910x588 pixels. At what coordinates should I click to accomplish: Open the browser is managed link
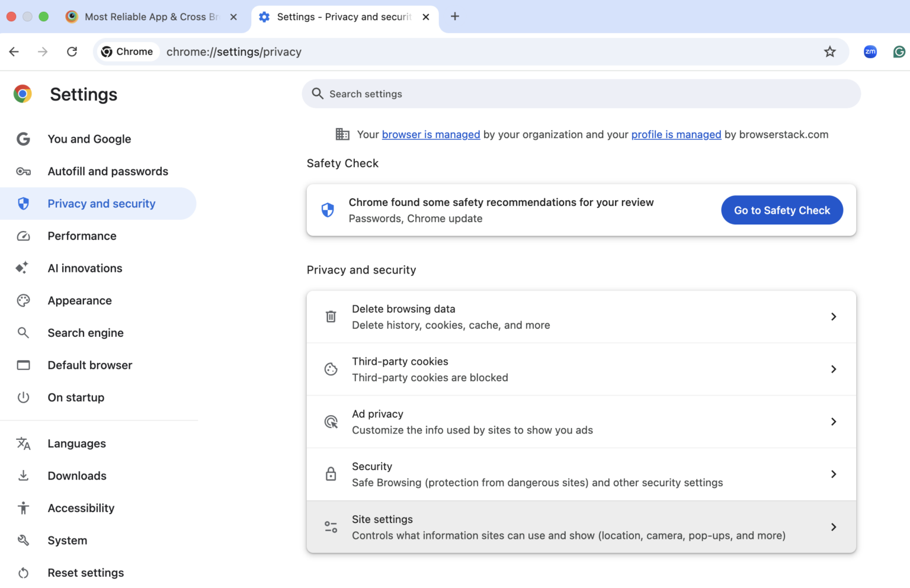tap(431, 134)
